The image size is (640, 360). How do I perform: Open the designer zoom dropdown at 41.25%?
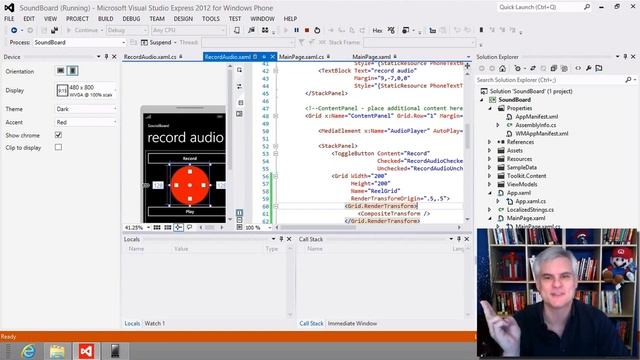[137, 227]
